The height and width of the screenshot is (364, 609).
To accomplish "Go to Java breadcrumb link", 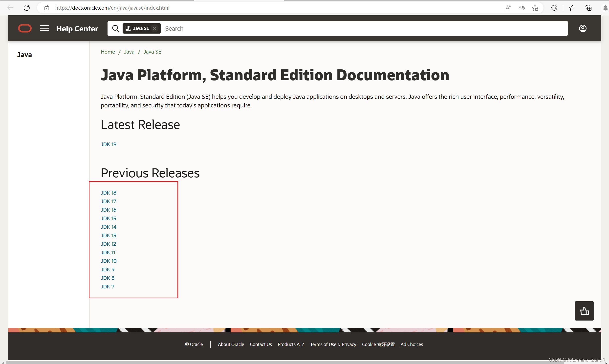I will 129,52.
